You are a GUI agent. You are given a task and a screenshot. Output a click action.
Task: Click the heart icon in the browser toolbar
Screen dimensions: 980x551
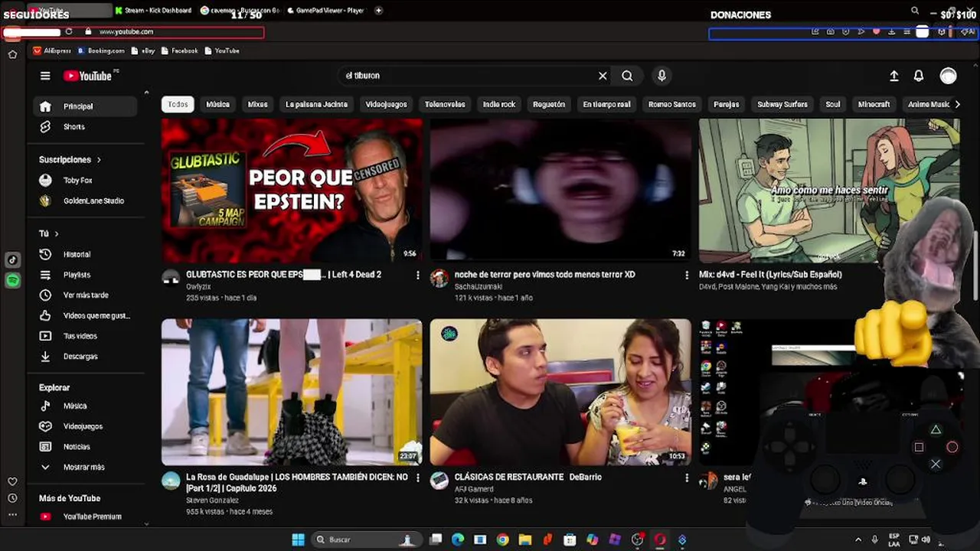point(876,32)
